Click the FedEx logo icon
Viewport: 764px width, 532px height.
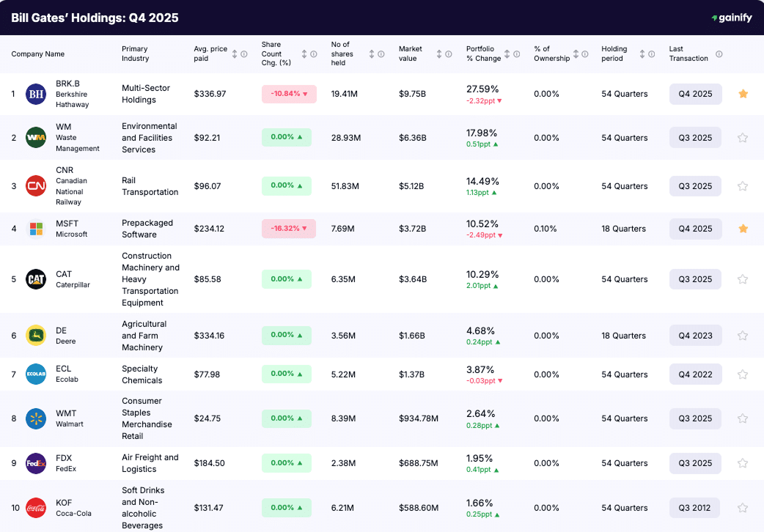click(x=37, y=463)
